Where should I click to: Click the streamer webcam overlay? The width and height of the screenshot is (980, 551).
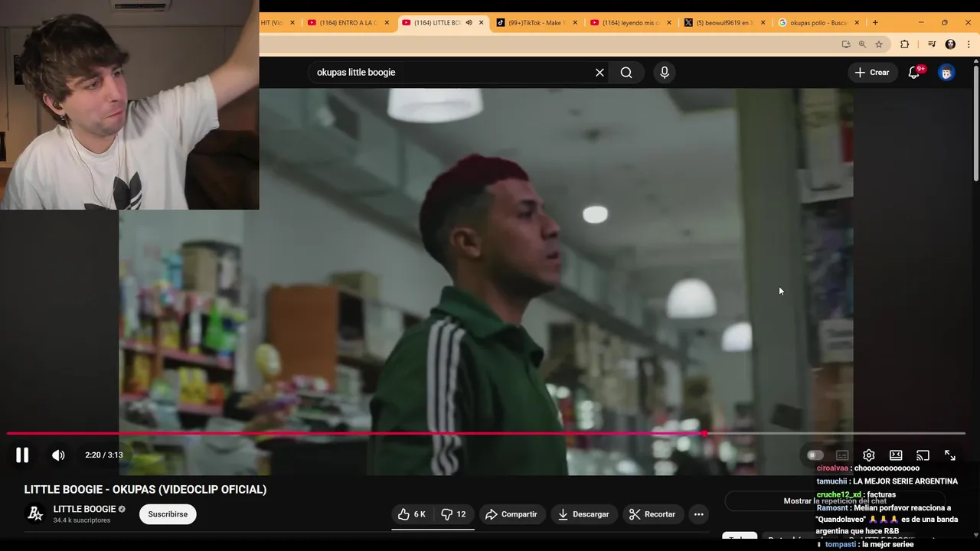(129, 105)
